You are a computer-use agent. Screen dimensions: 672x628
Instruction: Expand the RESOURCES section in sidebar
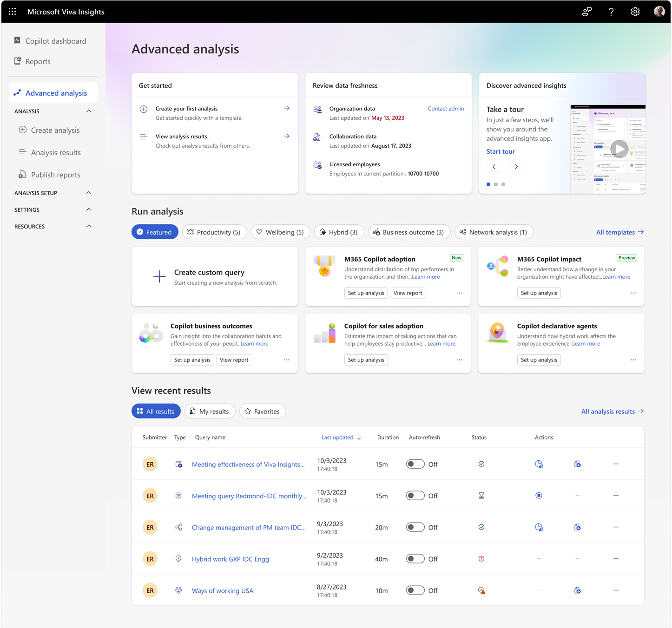[x=89, y=226]
